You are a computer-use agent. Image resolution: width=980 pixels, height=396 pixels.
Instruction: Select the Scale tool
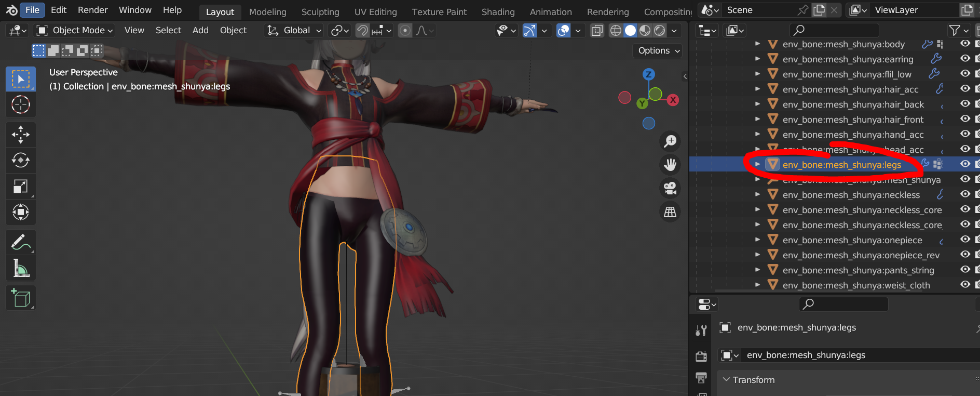21,186
